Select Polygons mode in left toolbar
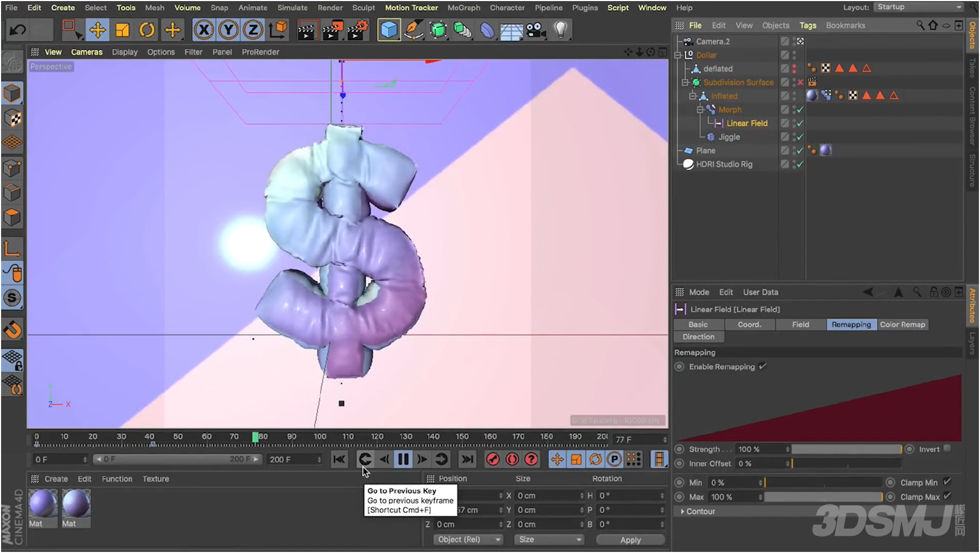980x553 pixels. click(x=12, y=217)
